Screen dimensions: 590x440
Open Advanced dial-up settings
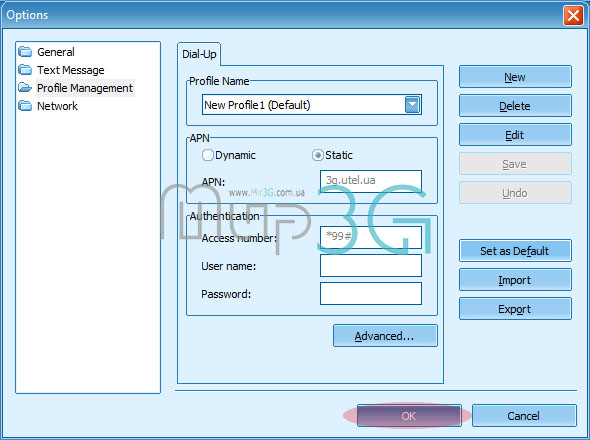385,336
